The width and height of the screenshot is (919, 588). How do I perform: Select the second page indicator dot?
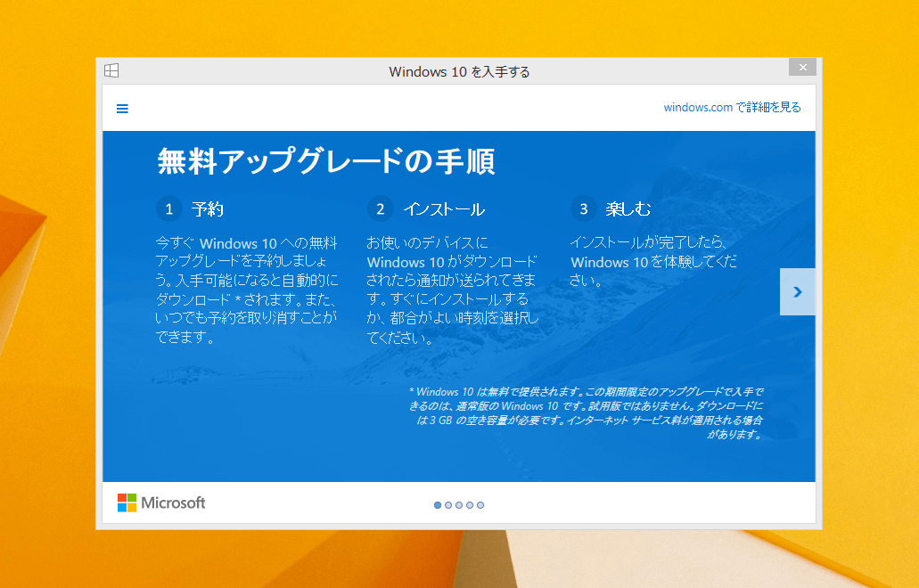(x=448, y=505)
